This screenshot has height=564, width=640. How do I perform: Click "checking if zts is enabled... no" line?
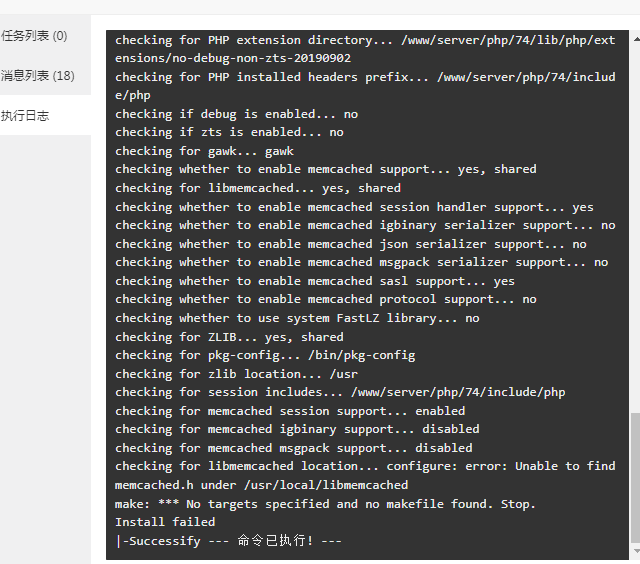point(229,132)
